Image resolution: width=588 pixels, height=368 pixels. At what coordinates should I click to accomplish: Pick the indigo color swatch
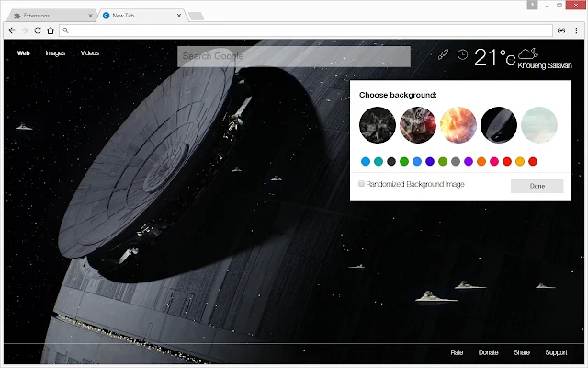tap(430, 162)
